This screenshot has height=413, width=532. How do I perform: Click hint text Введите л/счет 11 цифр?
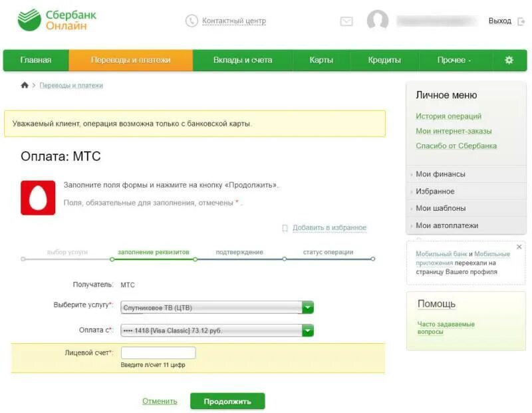pos(153,365)
